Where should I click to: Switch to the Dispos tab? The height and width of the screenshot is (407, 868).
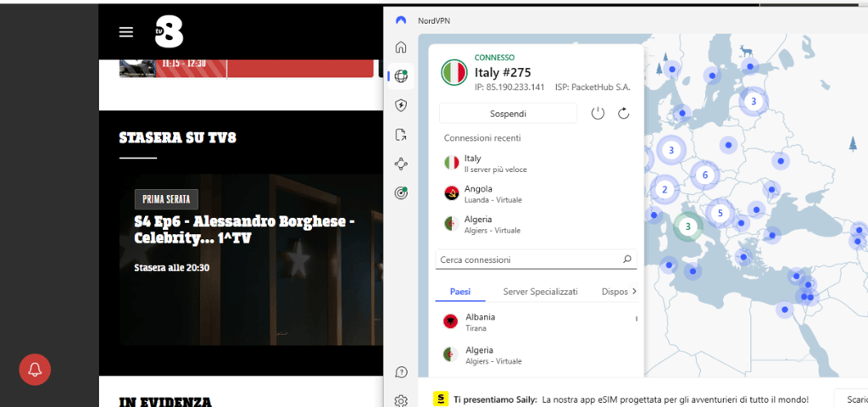[614, 292]
